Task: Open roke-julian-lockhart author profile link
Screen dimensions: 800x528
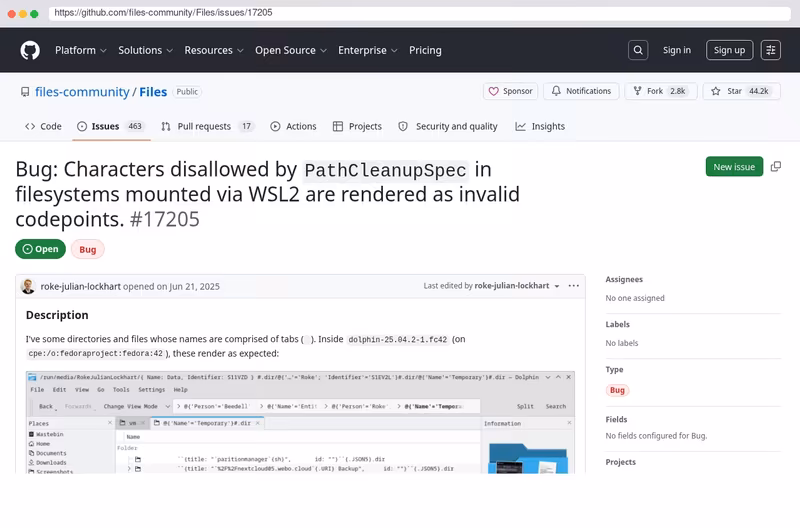Action: click(x=81, y=286)
